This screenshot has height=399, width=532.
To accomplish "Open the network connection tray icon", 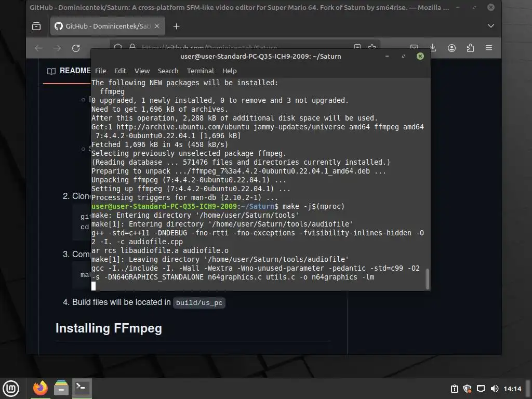I will click(481, 389).
